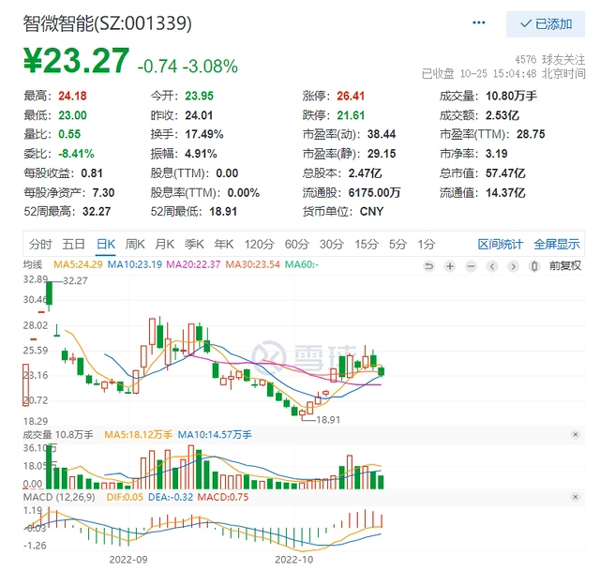Click the chart undo/reset arrow icon
Image resolution: width=600 pixels, height=570 pixels.
[x=429, y=266]
